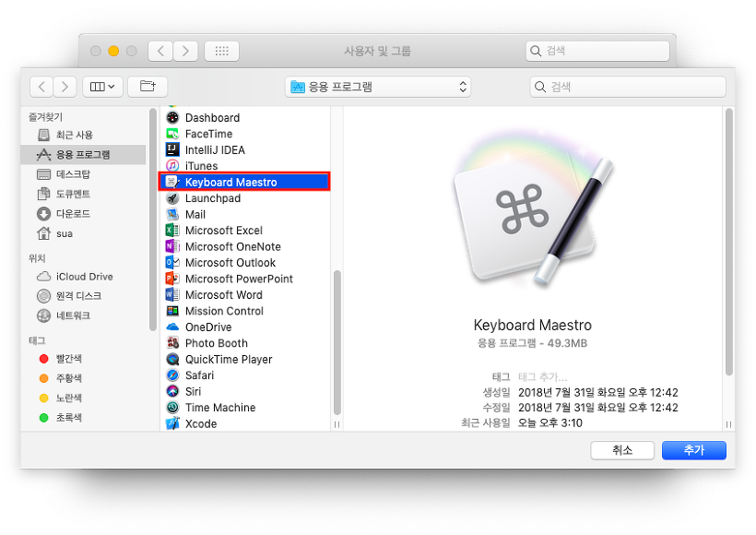This screenshot has height=535, width=756.
Task: Show all preferences grid button in background window
Action: pos(221,51)
